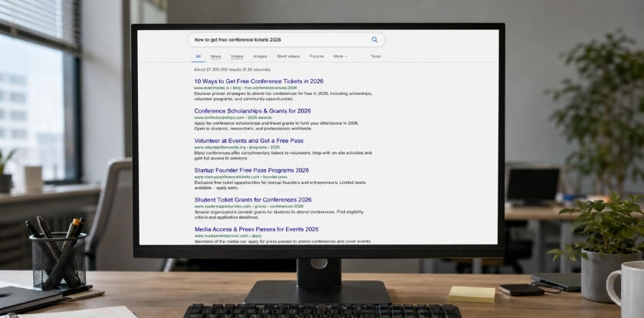This screenshot has width=644, height=318.
Task: Open 'Startup Founder Free Pass Programs 2026' result
Action: tap(251, 170)
